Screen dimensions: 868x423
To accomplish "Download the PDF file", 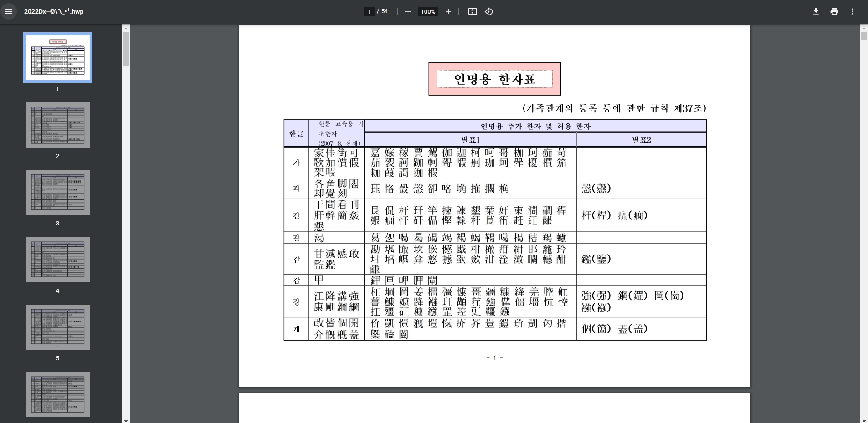I will coord(816,11).
